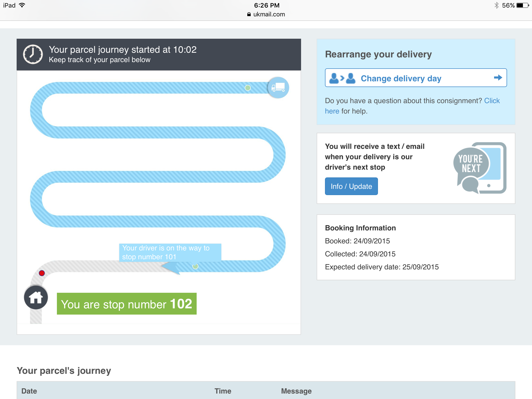Tap the battery indicator icon
Image resolution: width=532 pixels, height=399 pixels.
[x=522, y=5]
